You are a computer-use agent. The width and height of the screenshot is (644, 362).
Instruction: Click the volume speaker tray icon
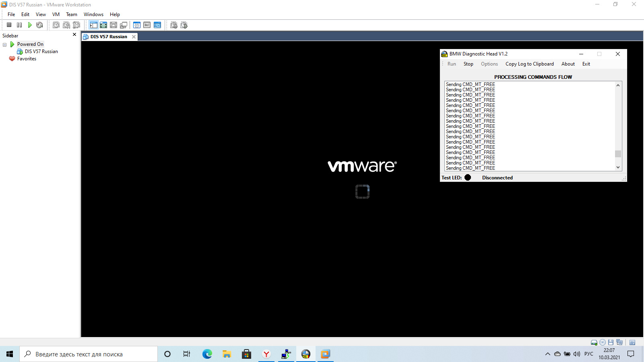pyautogui.click(x=577, y=354)
